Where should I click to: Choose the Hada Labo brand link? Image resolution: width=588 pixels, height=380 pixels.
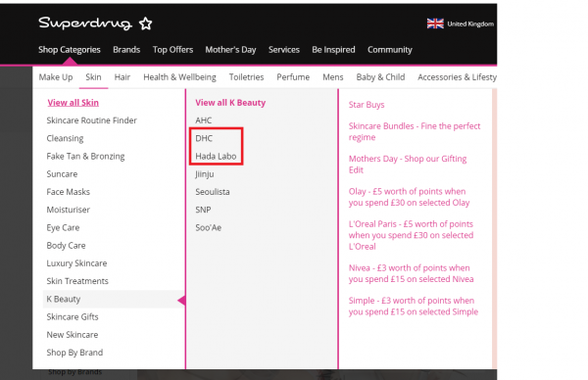216,157
